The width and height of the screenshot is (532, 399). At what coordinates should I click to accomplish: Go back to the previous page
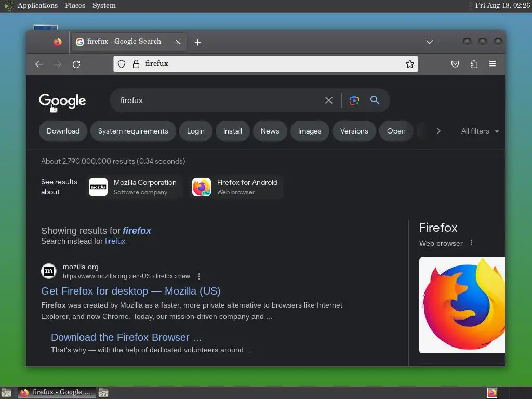click(x=39, y=64)
